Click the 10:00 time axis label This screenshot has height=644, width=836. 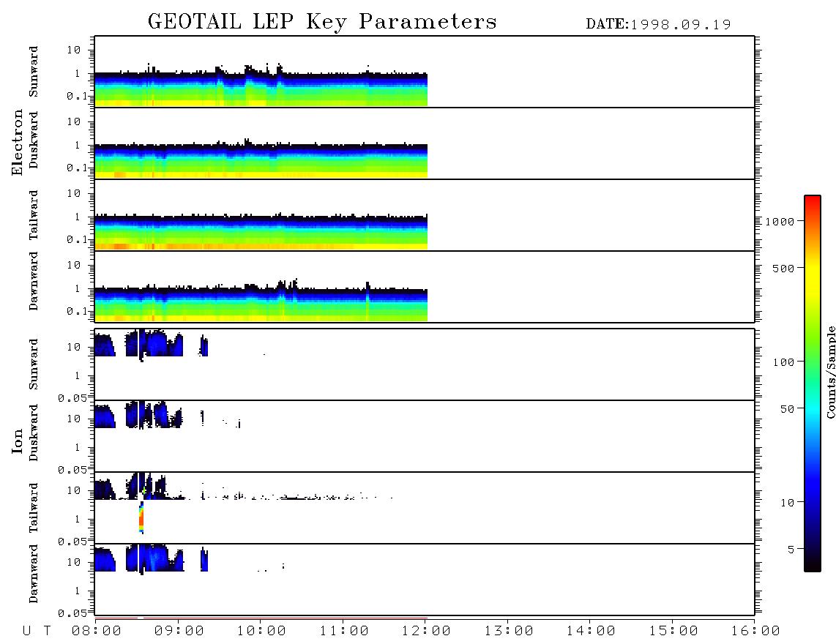(261, 632)
